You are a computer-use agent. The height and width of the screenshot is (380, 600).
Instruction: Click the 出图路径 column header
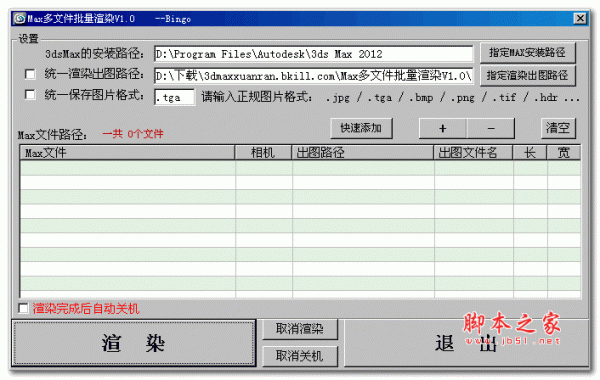[362, 153]
